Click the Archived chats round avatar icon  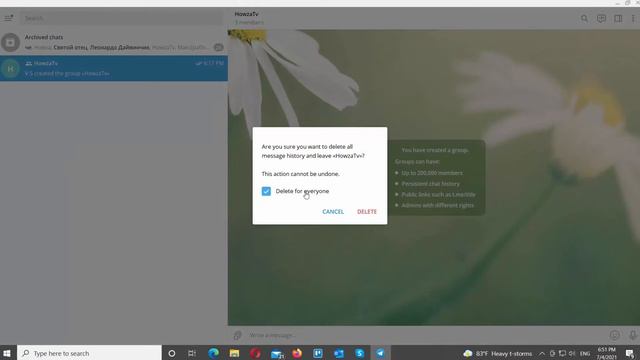[x=11, y=42]
